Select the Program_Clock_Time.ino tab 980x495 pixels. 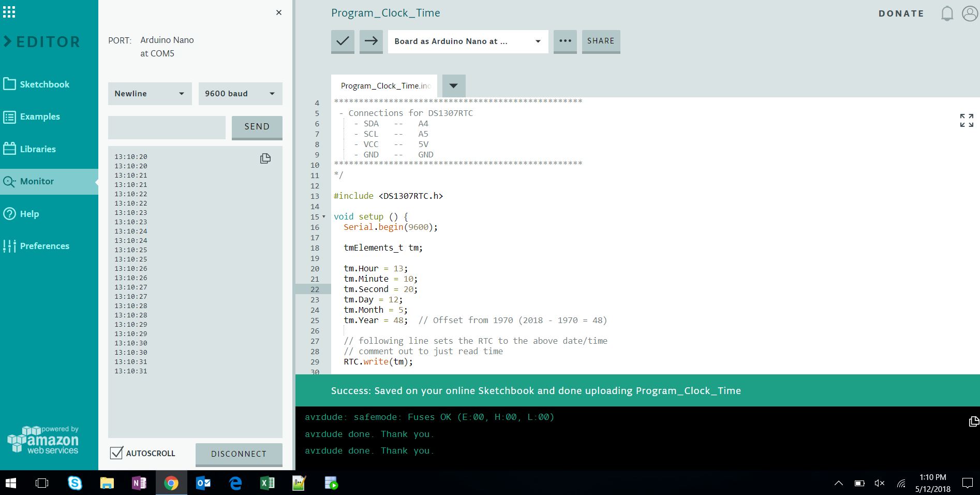pyautogui.click(x=385, y=85)
